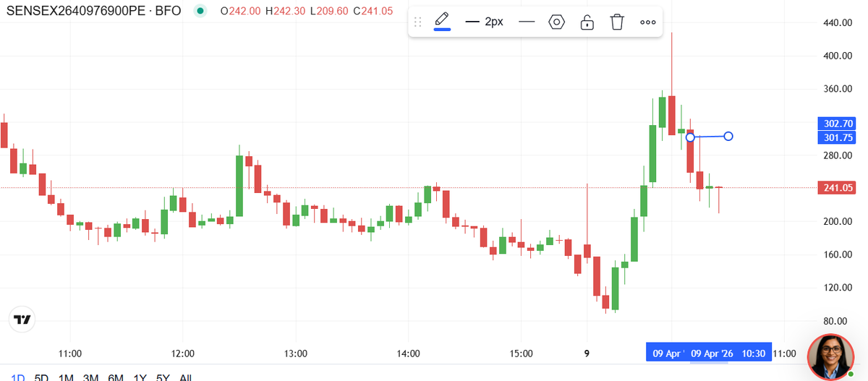
Task: Click the 120.00 price axis label
Action: point(836,288)
